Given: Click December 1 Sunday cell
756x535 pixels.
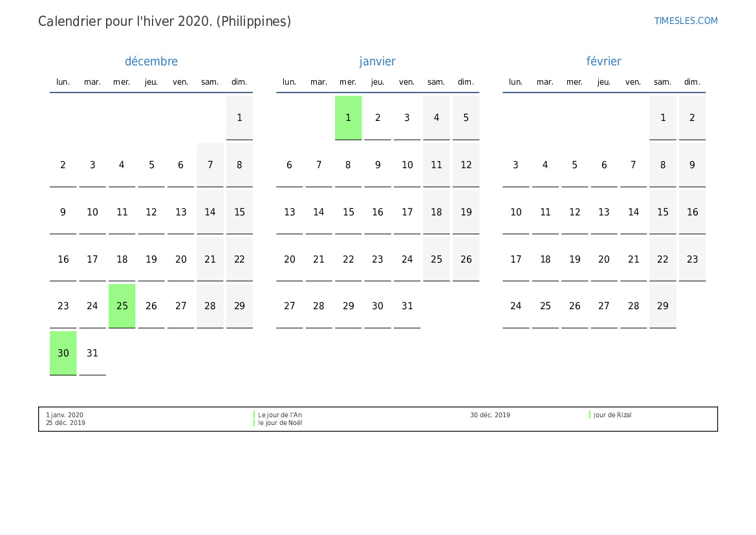Looking at the screenshot, I should [239, 118].
